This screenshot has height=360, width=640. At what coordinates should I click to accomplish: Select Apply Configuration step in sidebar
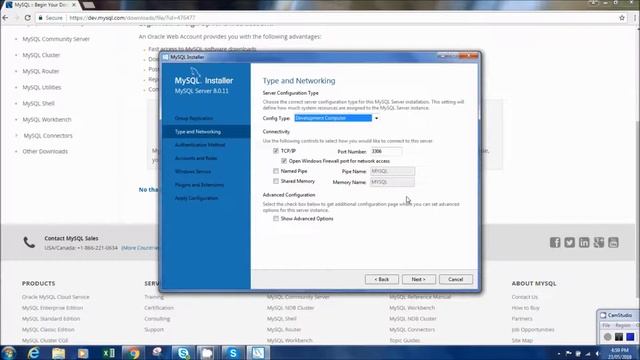(x=196, y=198)
